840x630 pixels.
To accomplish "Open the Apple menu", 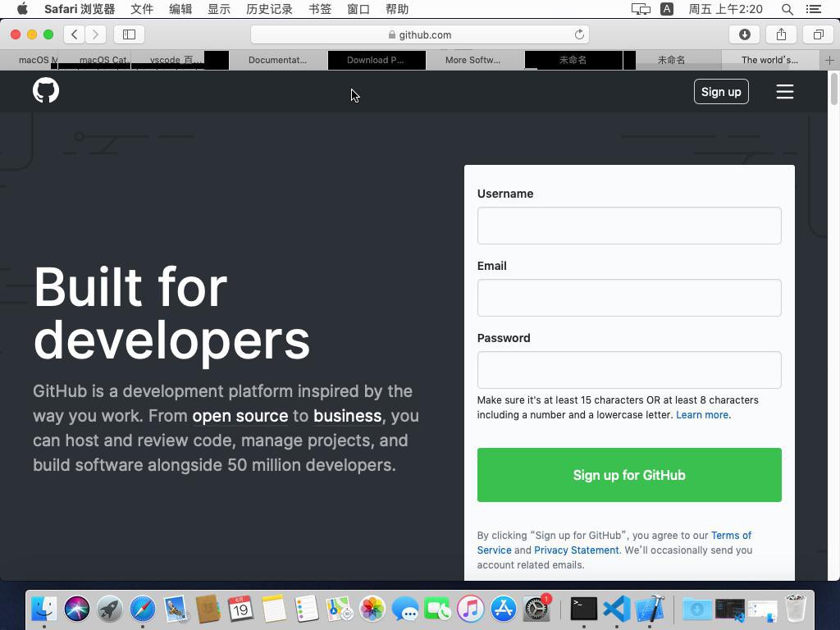I will tap(22, 9).
